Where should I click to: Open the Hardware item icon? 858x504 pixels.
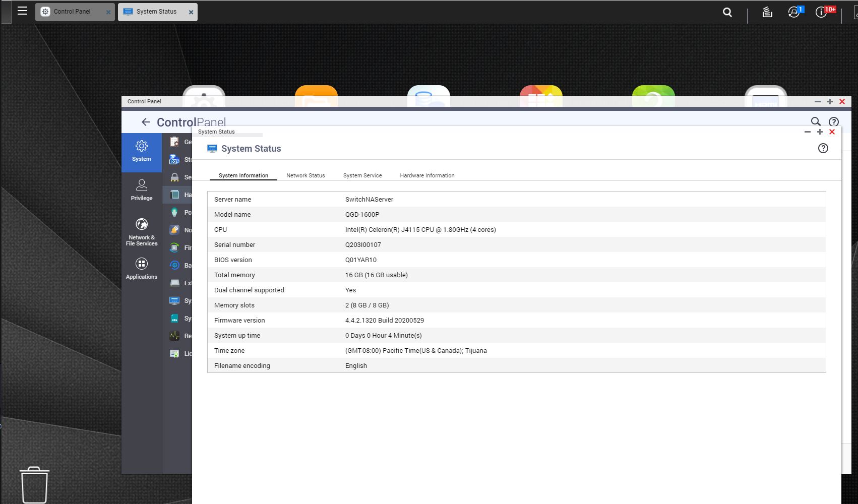click(174, 195)
